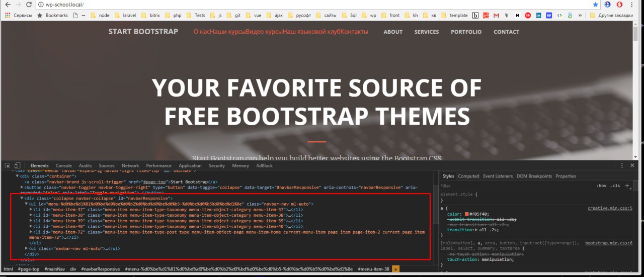644x277 pixels.
Task: Open the template bookmark folder
Action: point(454,16)
